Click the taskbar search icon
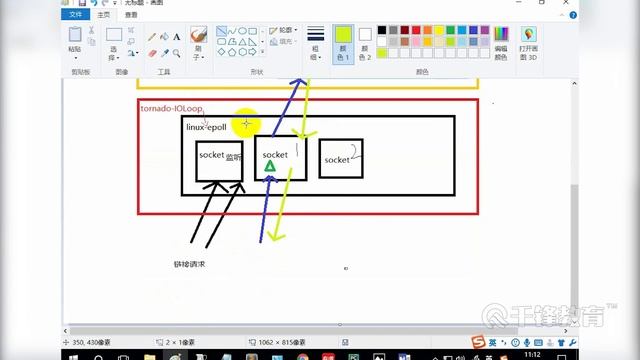Screen dimensions: 640x360 click(x=98, y=358)
